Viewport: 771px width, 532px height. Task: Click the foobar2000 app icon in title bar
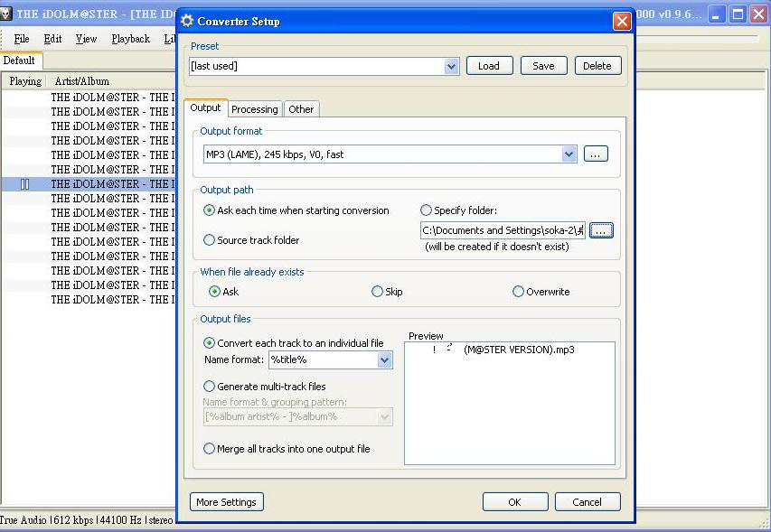pos(5,14)
